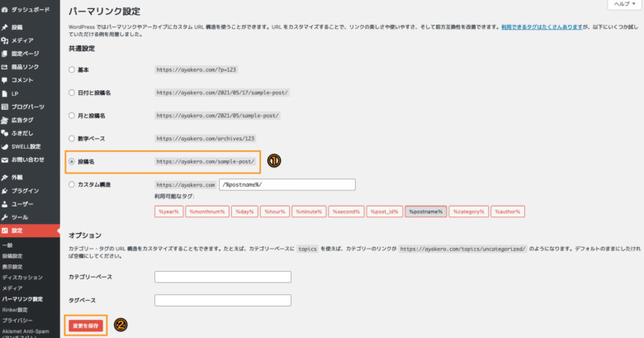Insert the %second% tag button
Image resolution: width=644 pixels, height=338 pixels.
346,212
